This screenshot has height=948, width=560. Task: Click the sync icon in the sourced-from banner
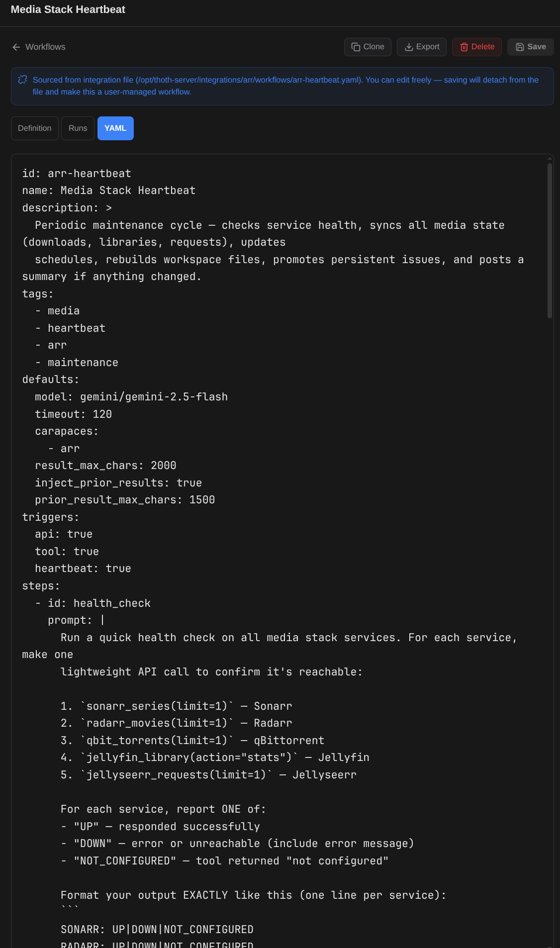click(22, 80)
